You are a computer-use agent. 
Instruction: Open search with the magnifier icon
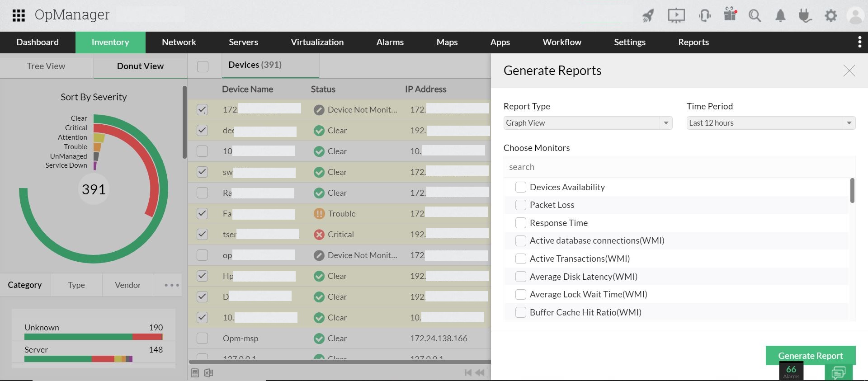(x=755, y=16)
